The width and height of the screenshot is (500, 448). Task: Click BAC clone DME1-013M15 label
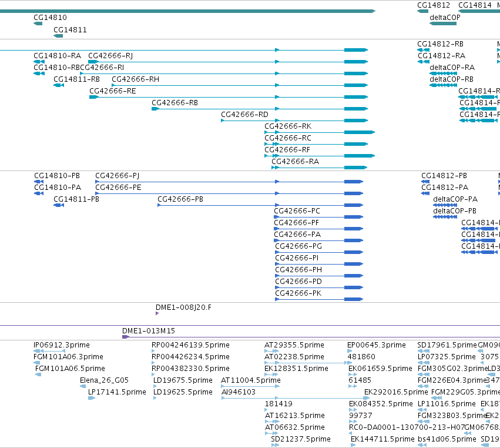[149, 331]
